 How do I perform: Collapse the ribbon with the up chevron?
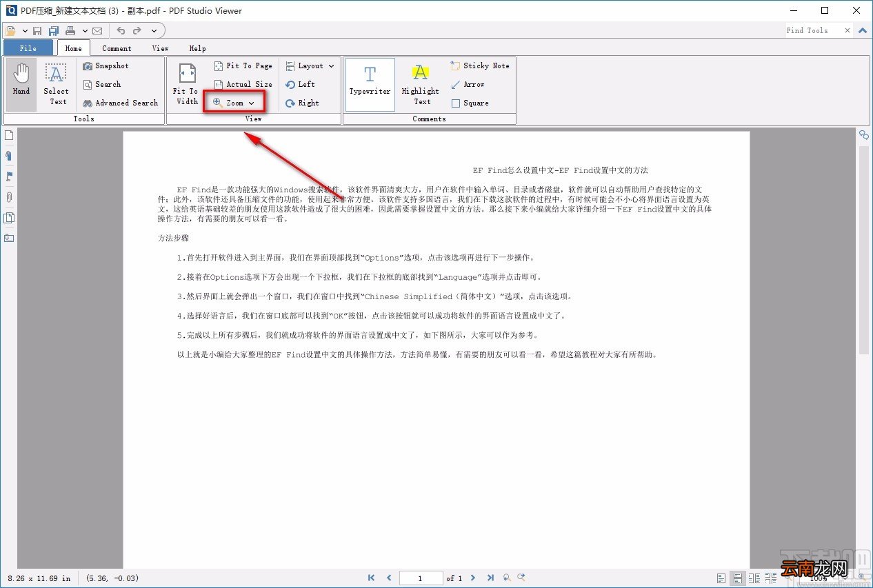[863, 30]
